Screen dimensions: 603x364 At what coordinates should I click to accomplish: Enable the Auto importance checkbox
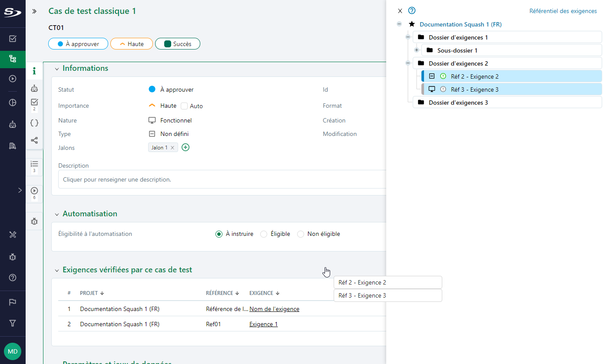[x=184, y=106]
